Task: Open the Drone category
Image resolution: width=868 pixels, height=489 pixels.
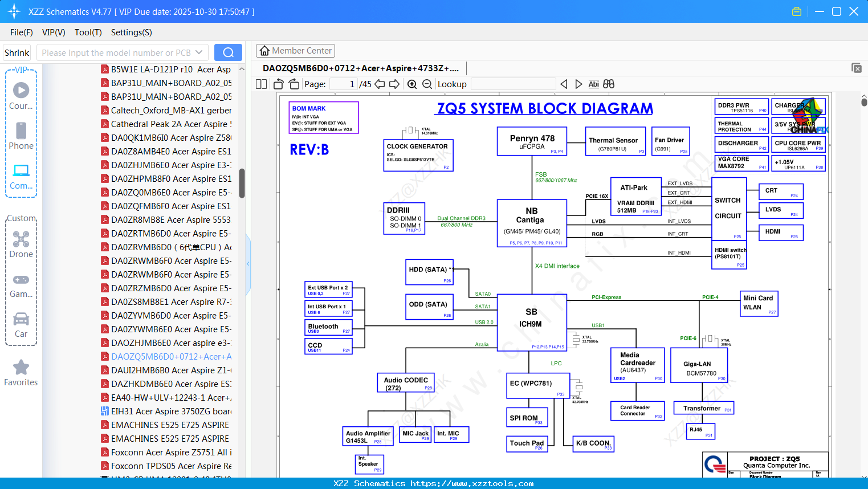Action: [x=21, y=244]
